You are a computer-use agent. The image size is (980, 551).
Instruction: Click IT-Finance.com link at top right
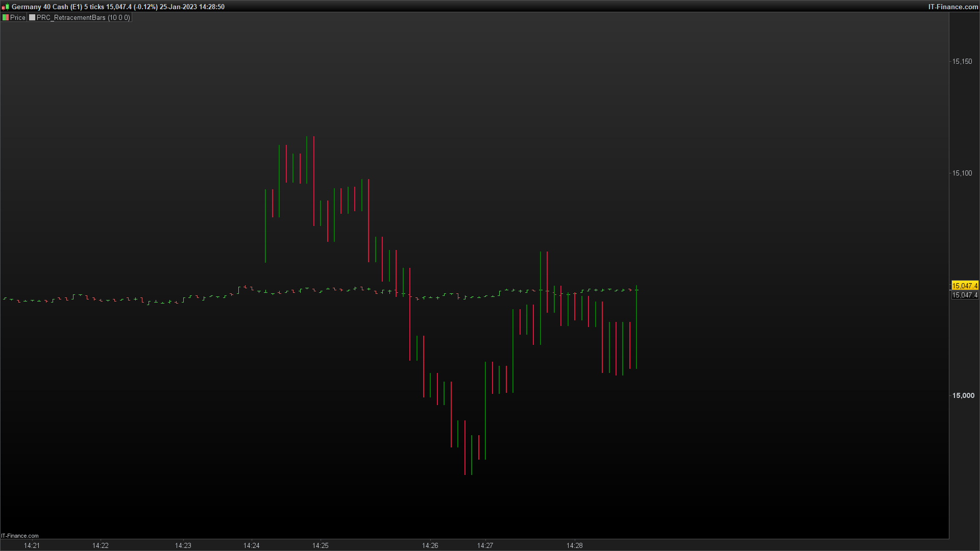(952, 7)
